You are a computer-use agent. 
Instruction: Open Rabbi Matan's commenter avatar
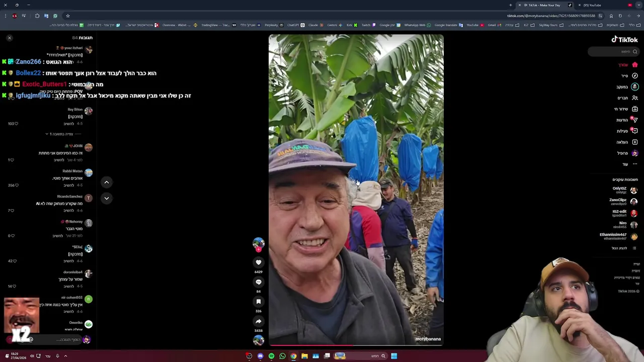coord(89,173)
